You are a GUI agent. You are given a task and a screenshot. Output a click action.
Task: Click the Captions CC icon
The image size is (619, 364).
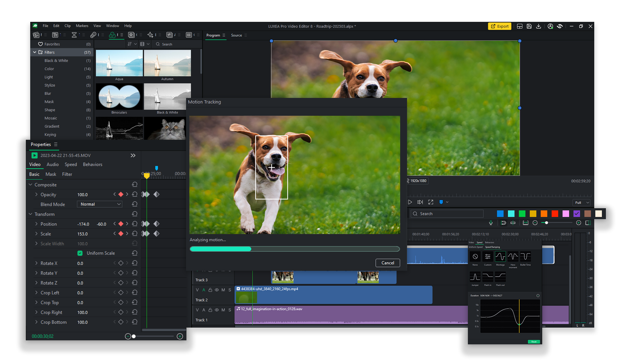[x=189, y=35]
